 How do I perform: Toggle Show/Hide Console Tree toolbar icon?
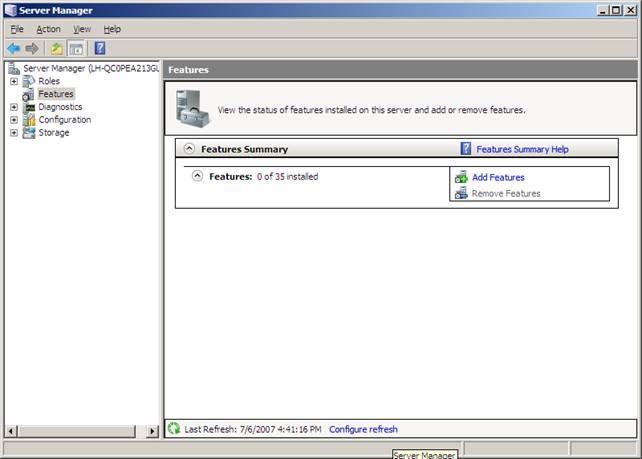pos(76,48)
